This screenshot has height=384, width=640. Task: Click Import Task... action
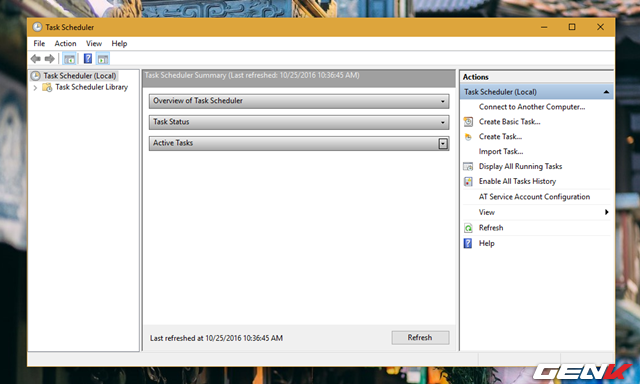[501, 151]
